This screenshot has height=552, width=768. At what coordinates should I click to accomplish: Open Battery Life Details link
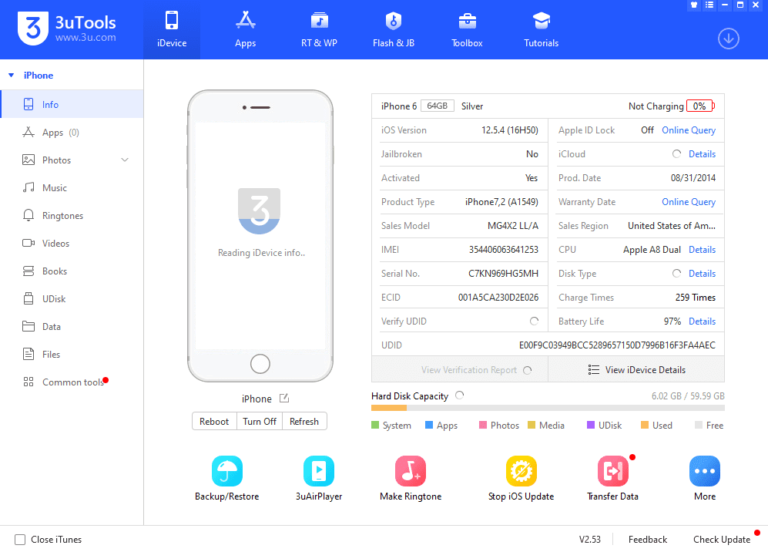[x=702, y=321]
